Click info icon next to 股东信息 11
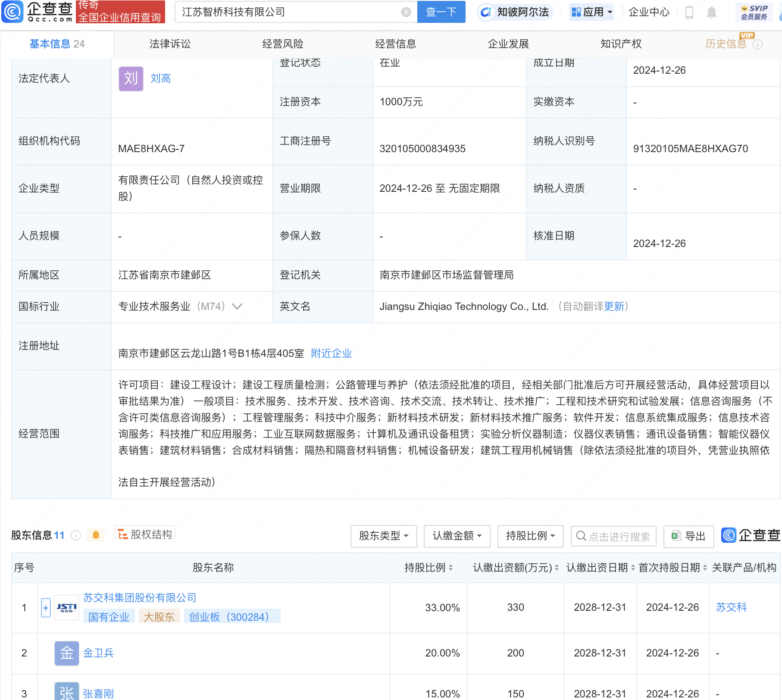Screen dimensions: 782x700 pos(76,535)
